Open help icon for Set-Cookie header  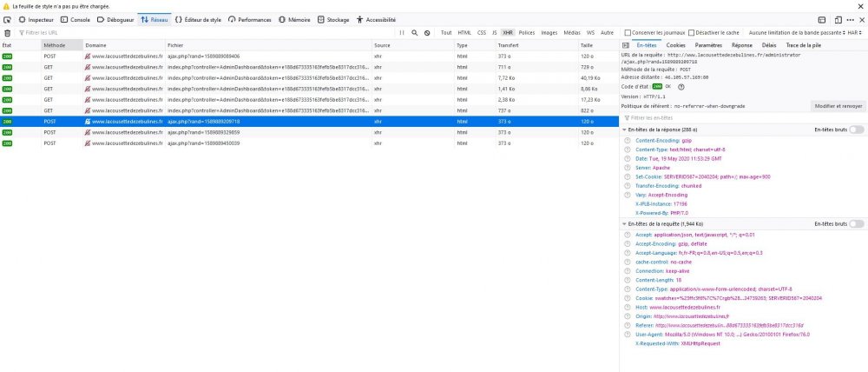[628, 176]
